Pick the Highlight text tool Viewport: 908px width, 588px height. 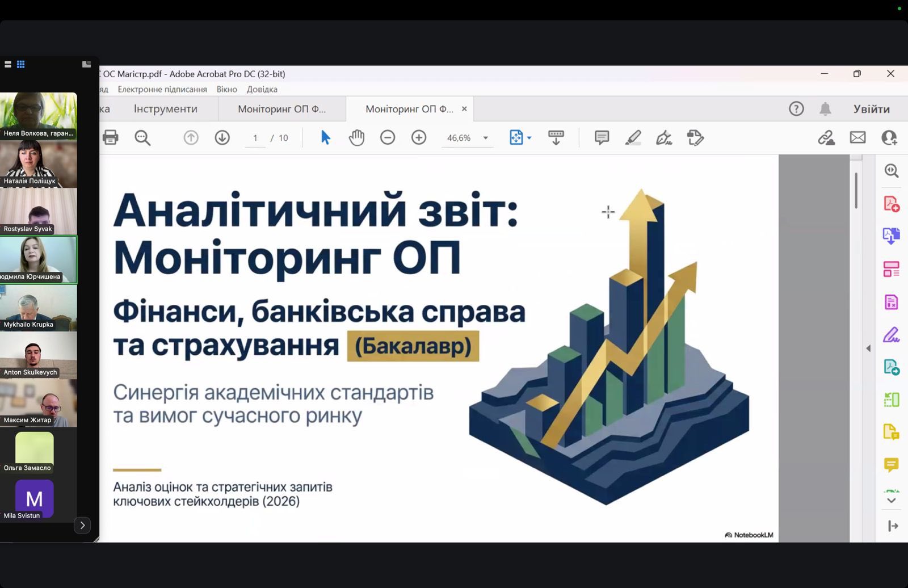pyautogui.click(x=633, y=137)
